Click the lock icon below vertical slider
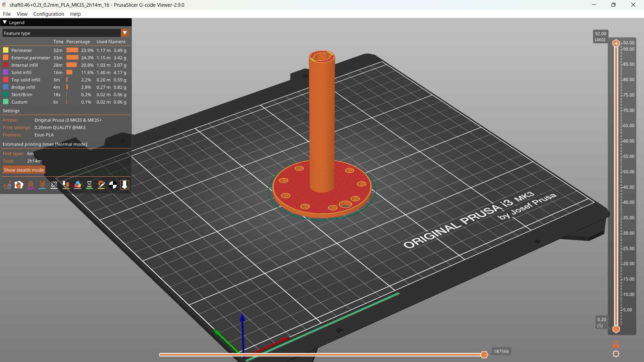The image size is (644, 362). click(616, 344)
